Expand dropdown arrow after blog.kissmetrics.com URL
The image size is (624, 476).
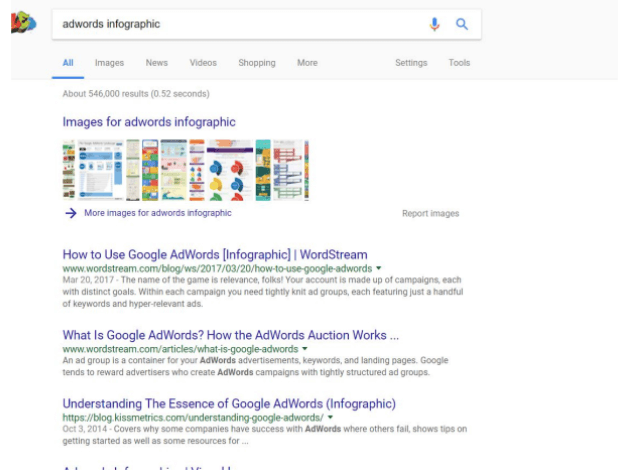[x=330, y=417]
